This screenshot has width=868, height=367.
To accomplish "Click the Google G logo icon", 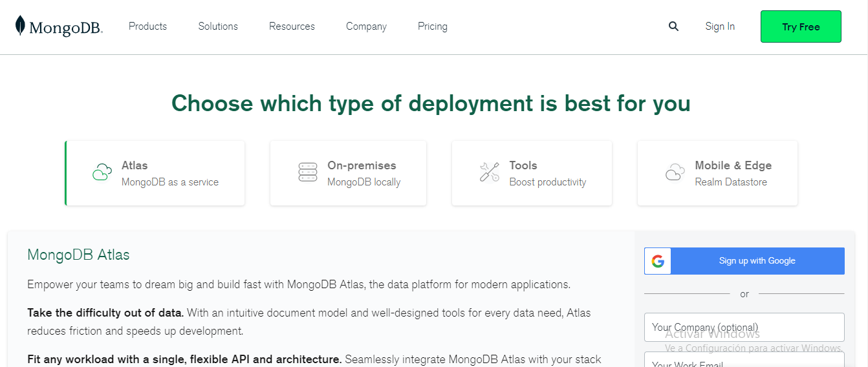I will [658, 261].
